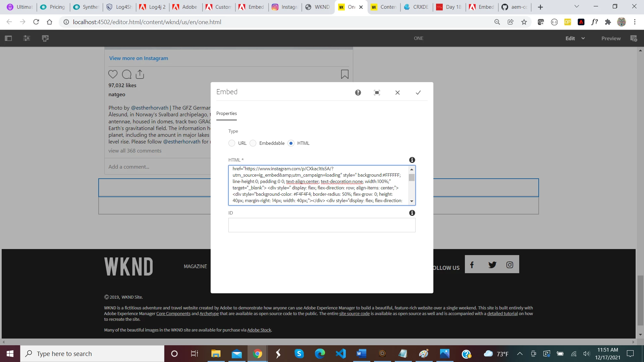
Task: Switch to the CRXDE browser tab
Action: click(416, 7)
